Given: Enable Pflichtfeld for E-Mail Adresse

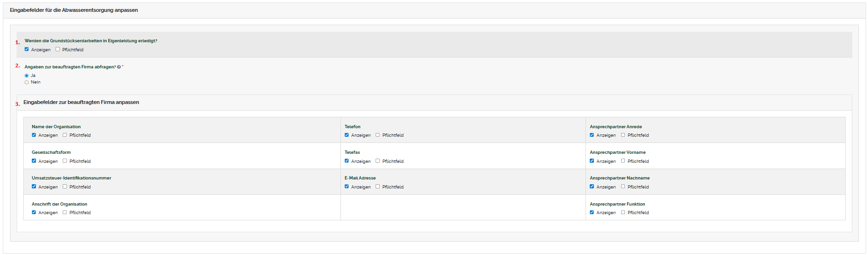Looking at the screenshot, I should click(378, 187).
